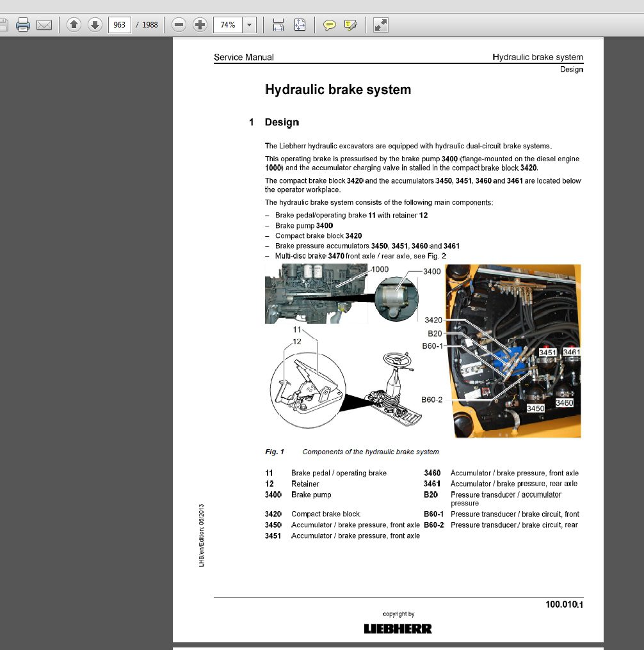This screenshot has width=644, height=650.
Task: Click the B60-1 callout label
Action: (433, 345)
